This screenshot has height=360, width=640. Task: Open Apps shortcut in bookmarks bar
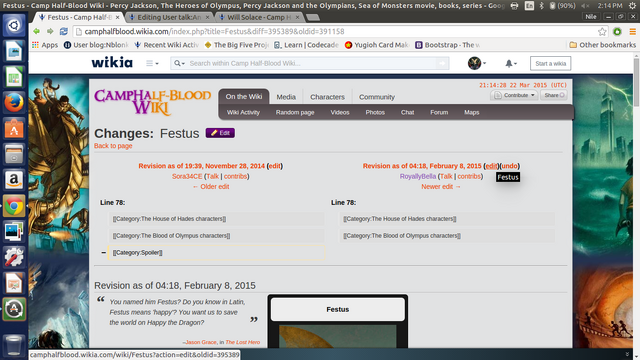click(45, 45)
